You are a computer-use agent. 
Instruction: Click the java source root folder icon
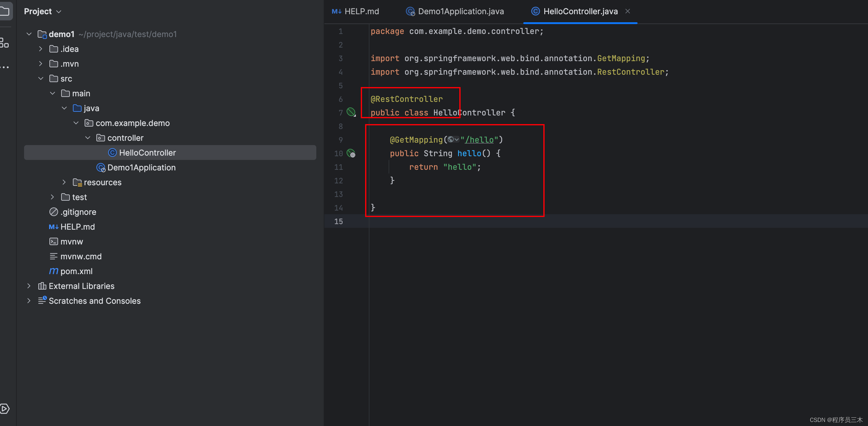77,108
